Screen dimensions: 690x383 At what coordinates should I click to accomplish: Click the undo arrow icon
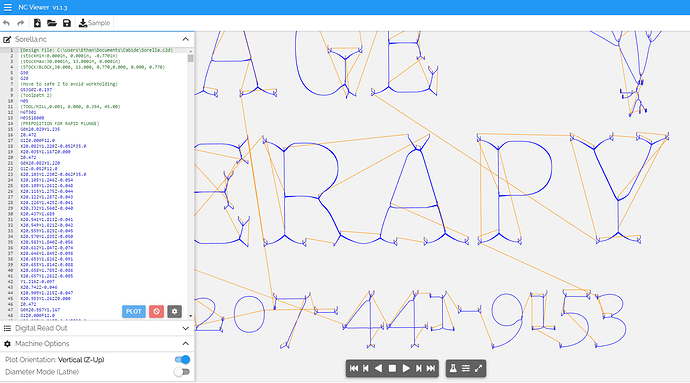click(6, 23)
